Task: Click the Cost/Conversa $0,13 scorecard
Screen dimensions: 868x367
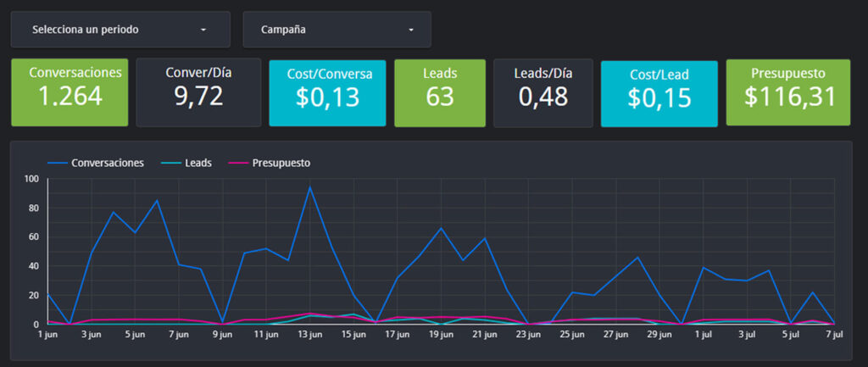Action: click(327, 93)
